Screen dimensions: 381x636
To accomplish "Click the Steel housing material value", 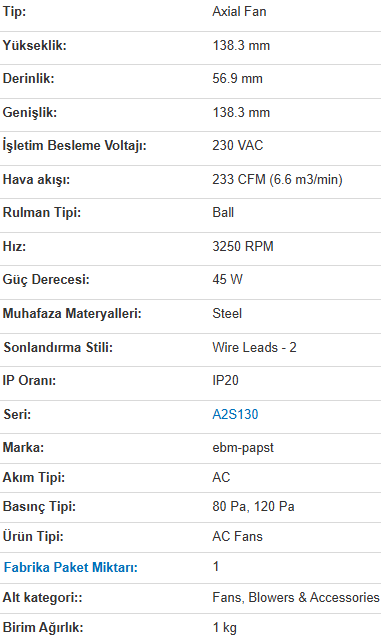I will click(x=227, y=313).
